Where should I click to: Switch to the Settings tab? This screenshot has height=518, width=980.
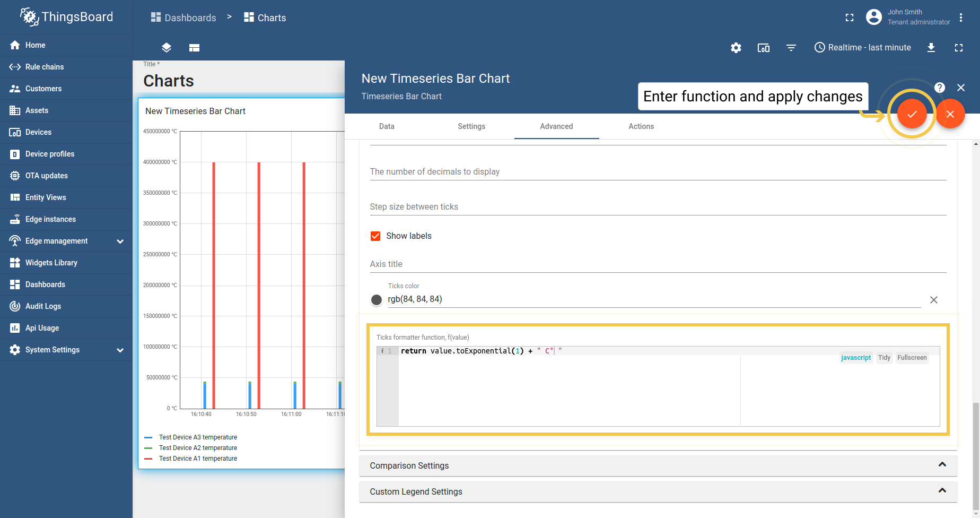click(471, 126)
